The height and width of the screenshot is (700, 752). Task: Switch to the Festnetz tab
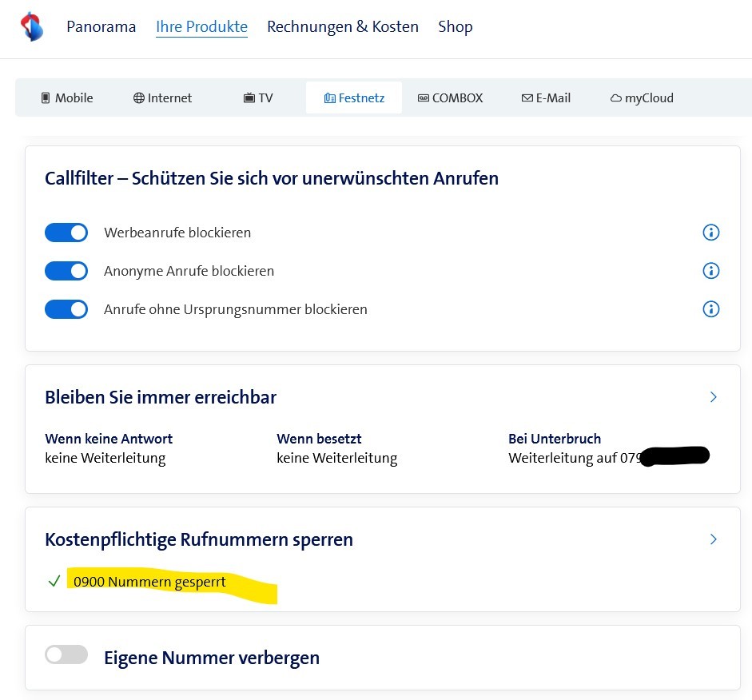coord(354,97)
